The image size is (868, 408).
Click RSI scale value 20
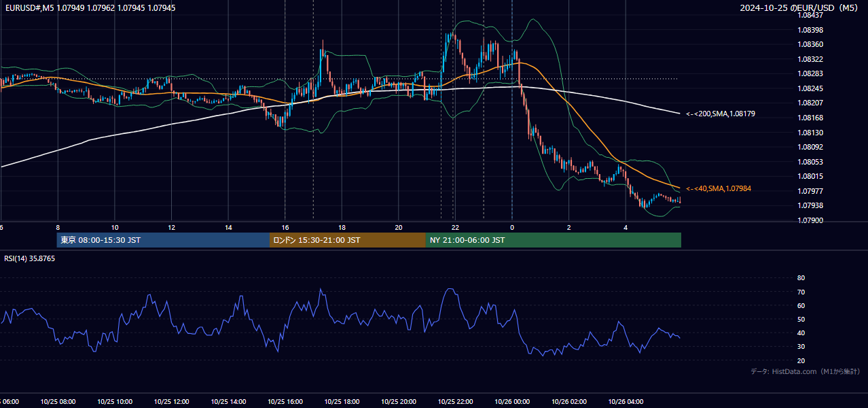pos(801,360)
